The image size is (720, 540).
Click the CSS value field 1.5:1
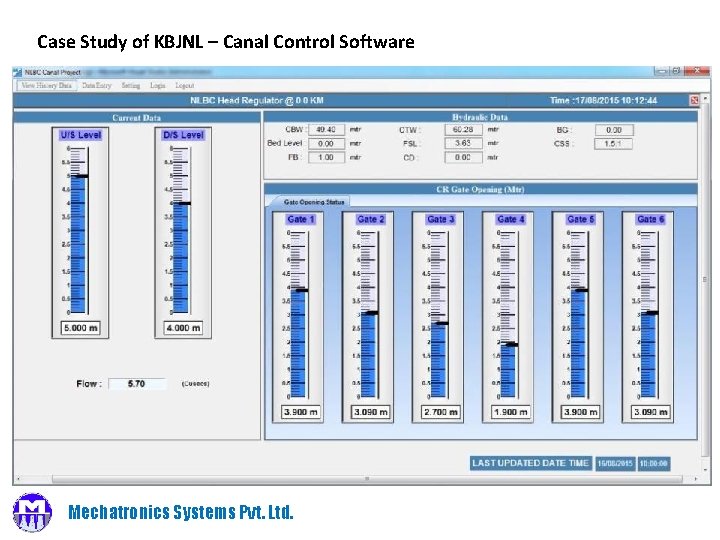613,144
